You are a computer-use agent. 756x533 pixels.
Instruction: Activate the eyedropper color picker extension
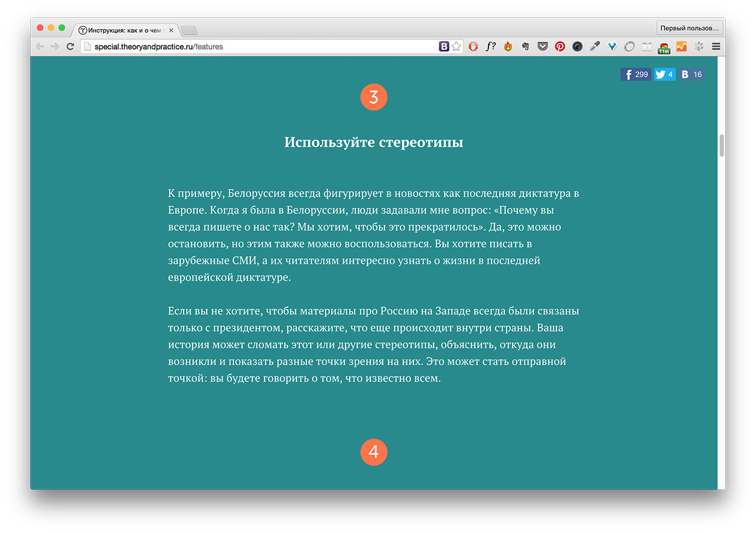pos(595,46)
